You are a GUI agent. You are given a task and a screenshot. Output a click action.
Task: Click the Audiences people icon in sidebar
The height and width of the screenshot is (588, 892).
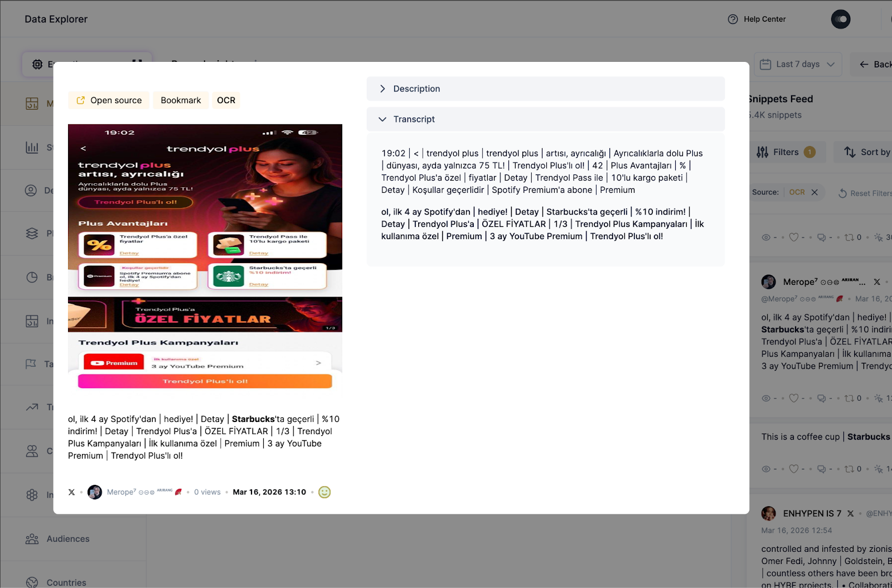[x=32, y=539]
